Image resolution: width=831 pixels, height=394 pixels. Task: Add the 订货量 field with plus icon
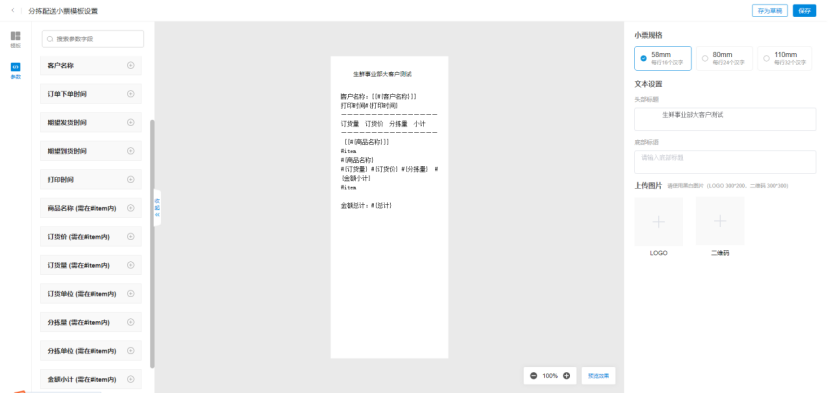[130, 265]
